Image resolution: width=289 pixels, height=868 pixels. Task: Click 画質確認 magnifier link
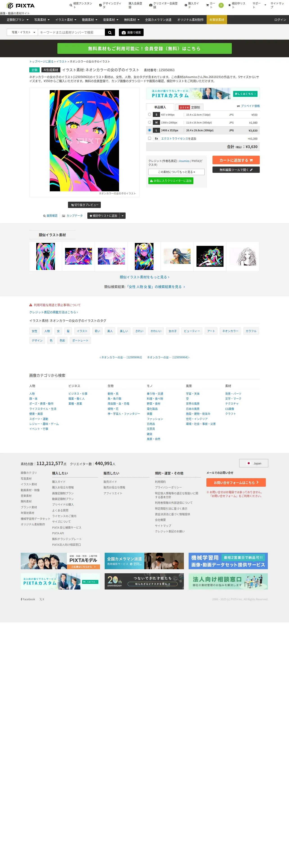point(50,216)
